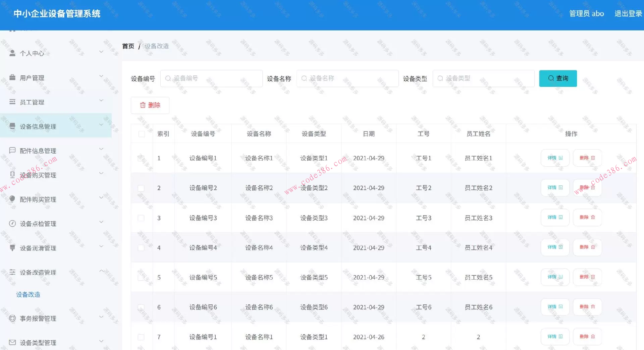Select the 设备润滑管理 sidebar icon
Screen dimensions: 644x350
point(13,248)
